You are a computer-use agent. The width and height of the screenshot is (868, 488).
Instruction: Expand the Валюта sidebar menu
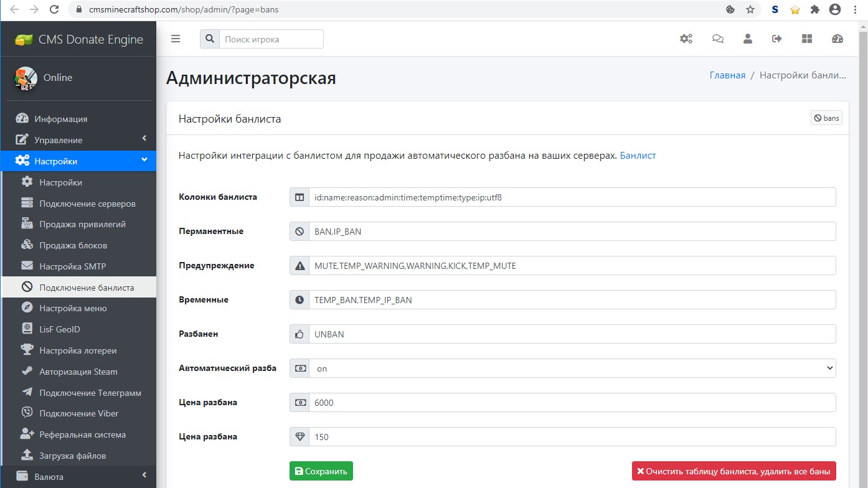[78, 477]
